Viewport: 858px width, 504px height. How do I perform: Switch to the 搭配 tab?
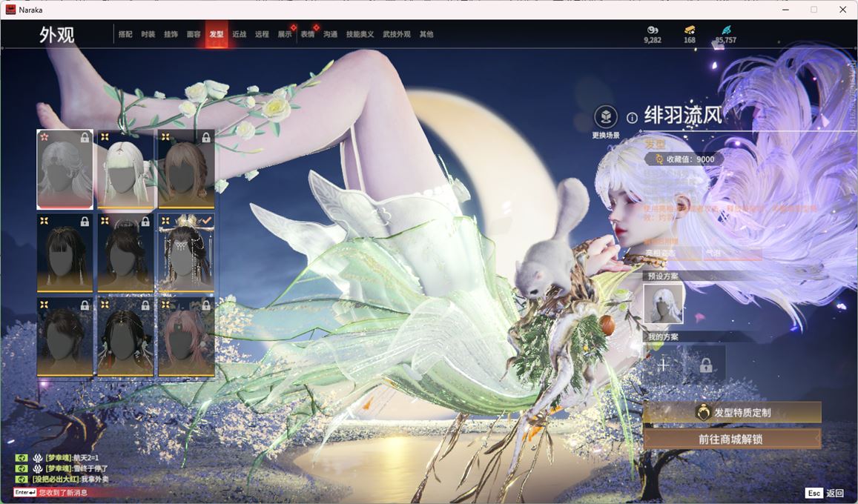click(125, 34)
